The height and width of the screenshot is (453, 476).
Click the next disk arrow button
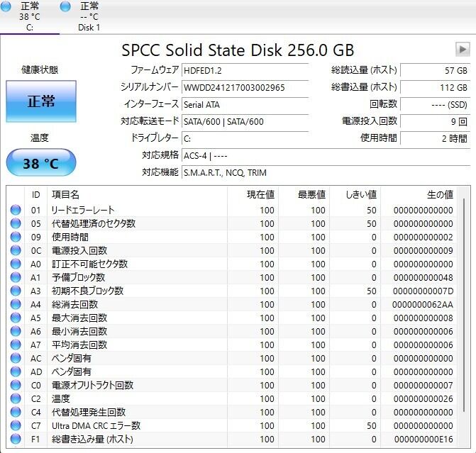pos(463,49)
